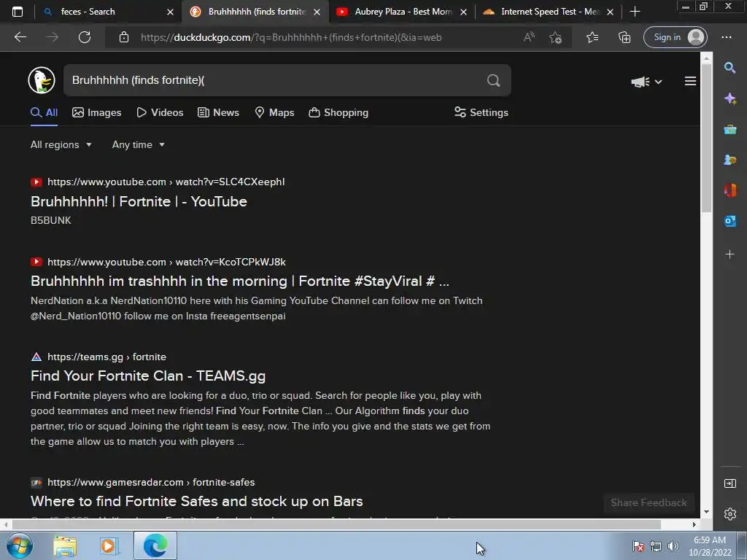
Task: Click the vertical scrollbar down arrow
Action: [x=706, y=512]
